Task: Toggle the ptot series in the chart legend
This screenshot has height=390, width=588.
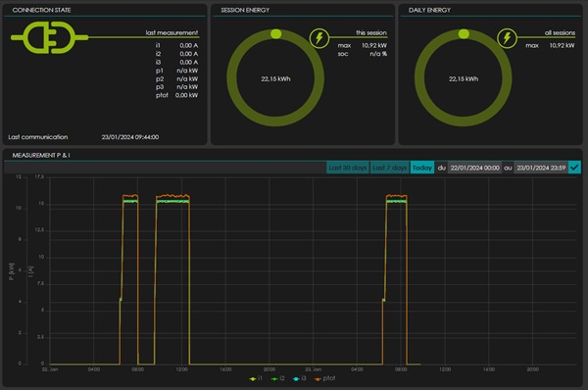Action: [x=324, y=378]
